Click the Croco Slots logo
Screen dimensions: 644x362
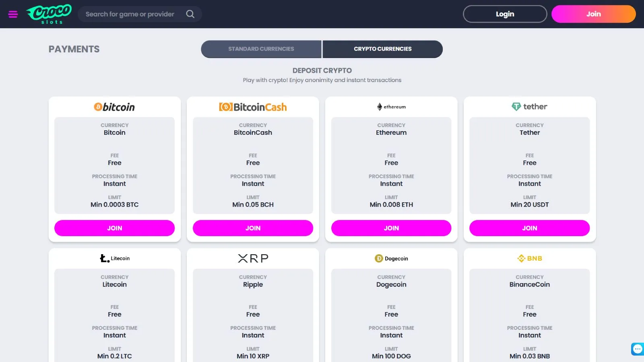coord(49,14)
